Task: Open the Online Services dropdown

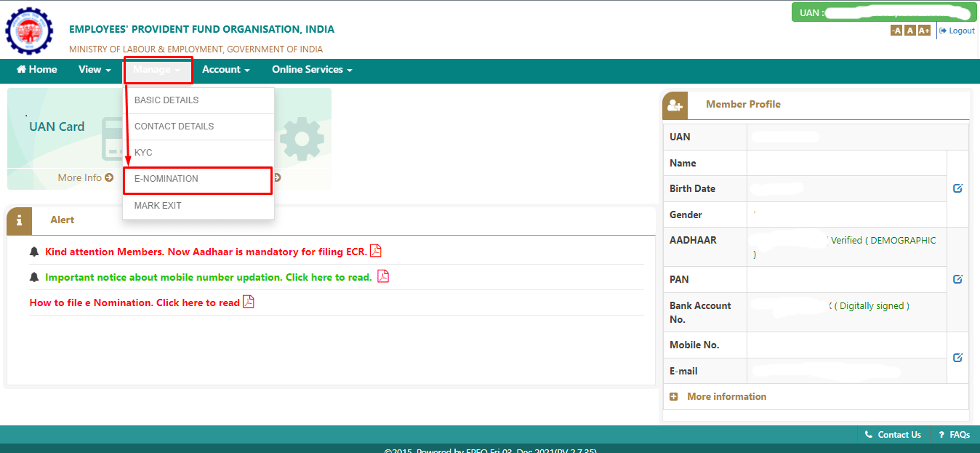Action: coord(311,69)
